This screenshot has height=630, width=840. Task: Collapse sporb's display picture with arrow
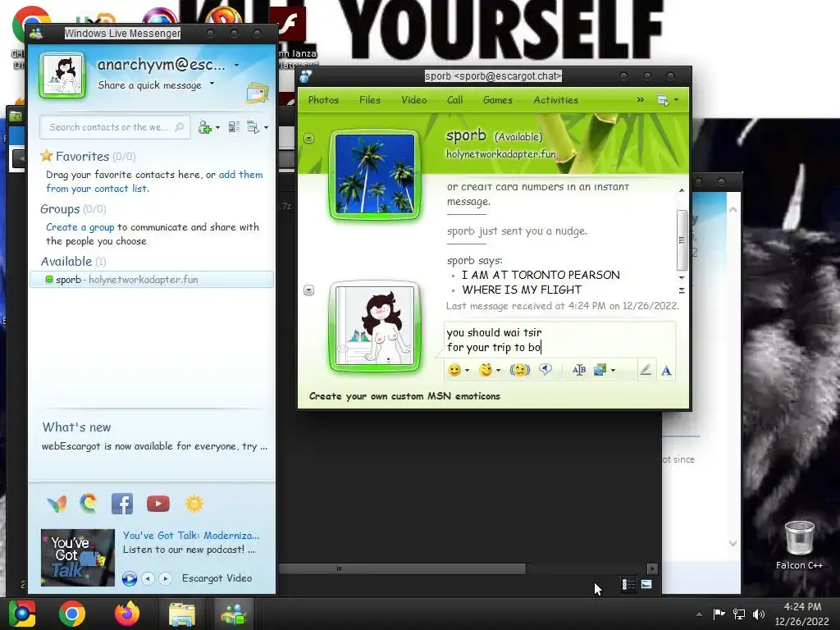coord(308,138)
